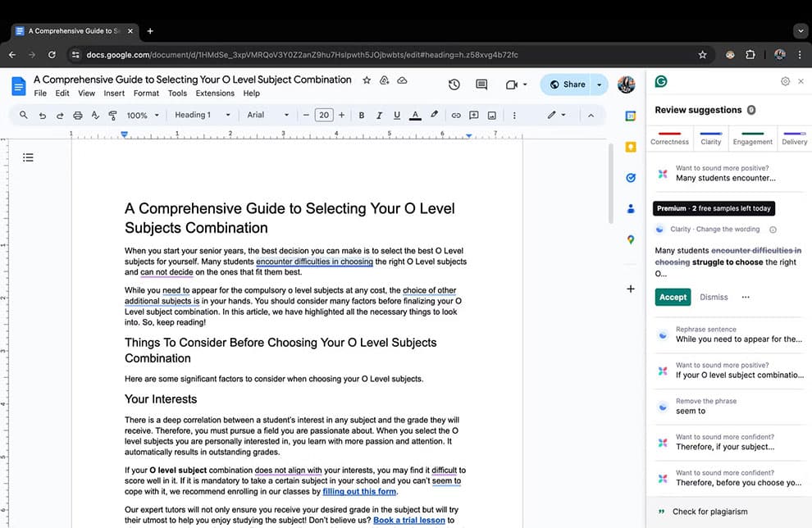Screen dimensions: 812x528
Task: Open Google Keep side panel
Action: (630, 147)
